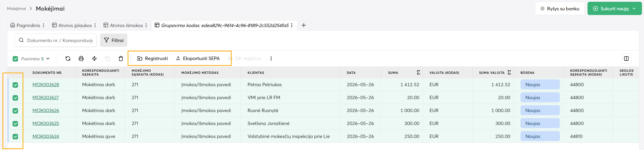The height and width of the screenshot is (150, 644).
Task: Open options dots for Atviros išmokos tab
Action: pos(146,25)
